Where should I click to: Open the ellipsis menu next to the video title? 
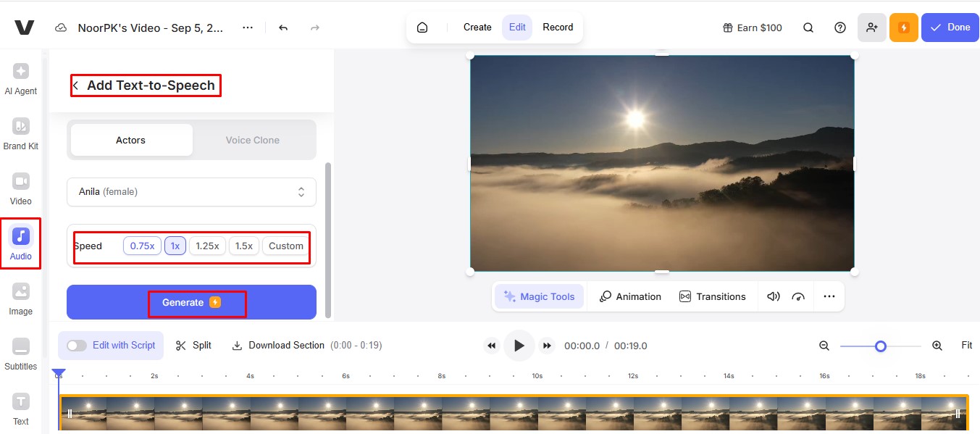[x=247, y=27]
